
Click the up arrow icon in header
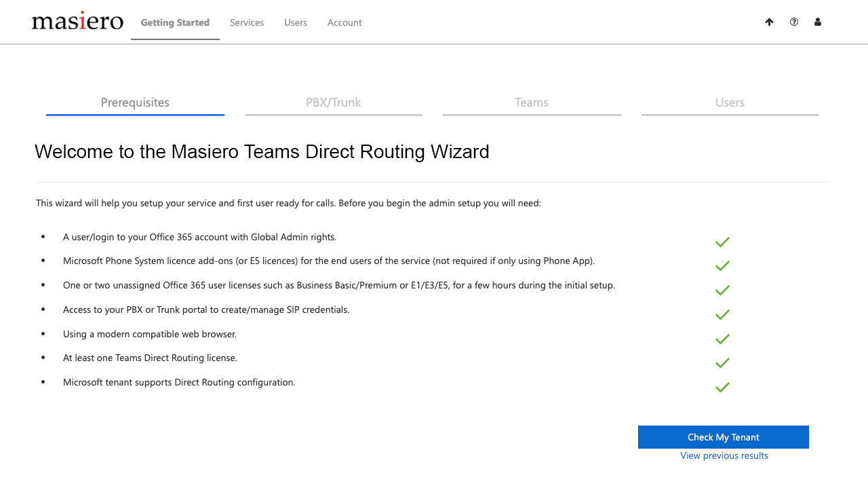coord(769,22)
